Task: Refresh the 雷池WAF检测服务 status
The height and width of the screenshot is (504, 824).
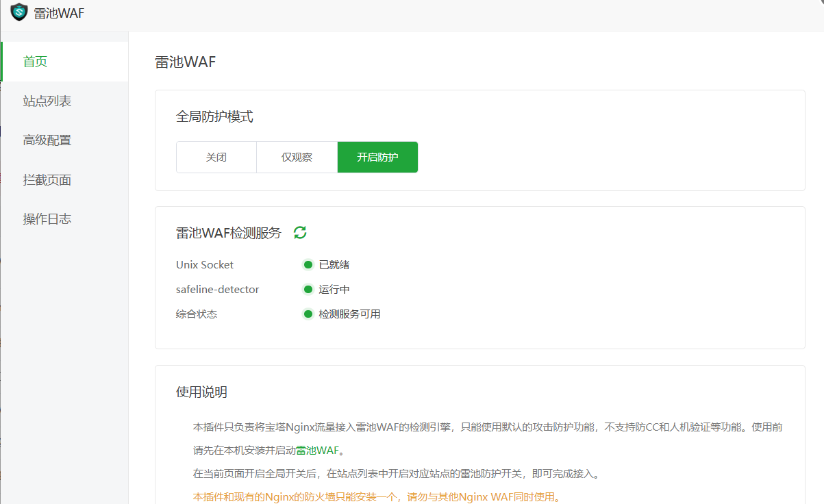Action: point(300,232)
